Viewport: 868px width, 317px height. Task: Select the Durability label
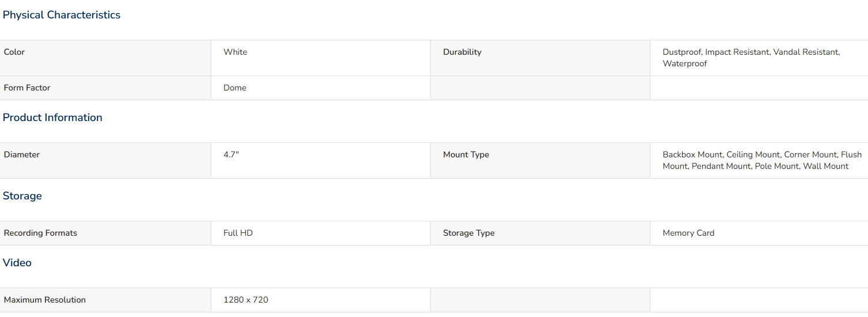tap(462, 52)
